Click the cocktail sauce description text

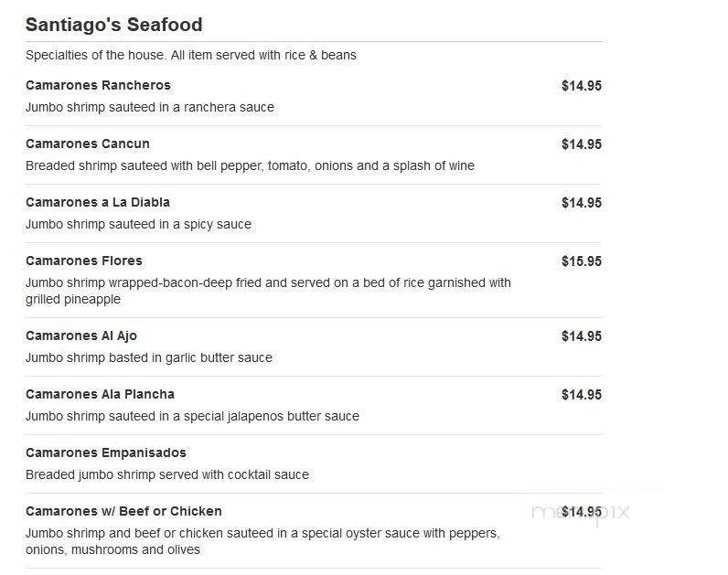pos(167,474)
